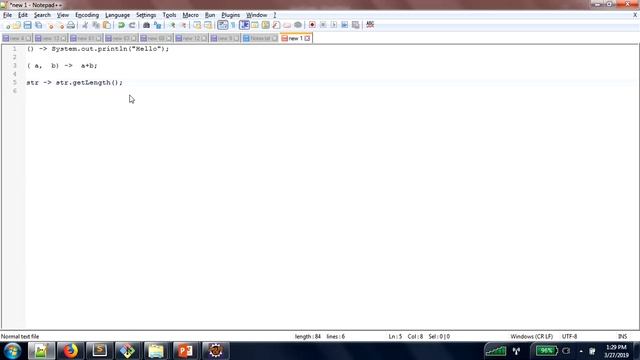Click the save recorded macro icon
The image size is (640, 360).
[356, 25]
